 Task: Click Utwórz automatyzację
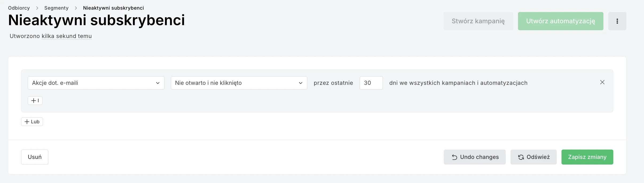coord(561,21)
